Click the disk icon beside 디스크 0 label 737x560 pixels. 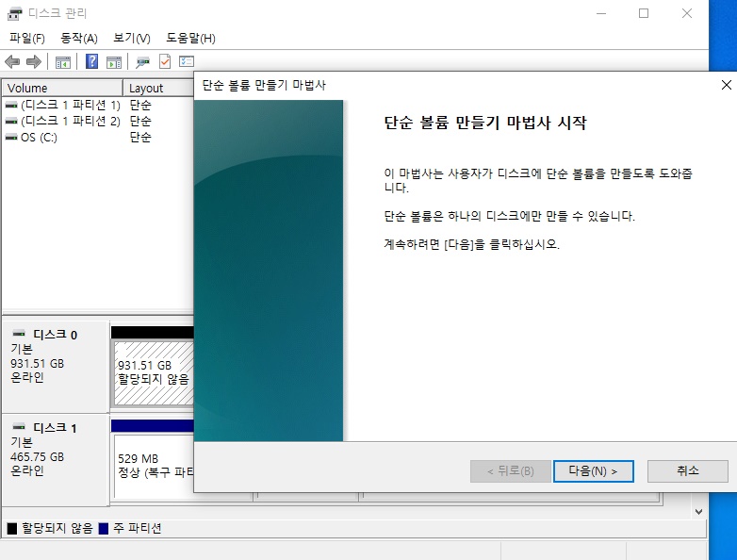(19, 334)
